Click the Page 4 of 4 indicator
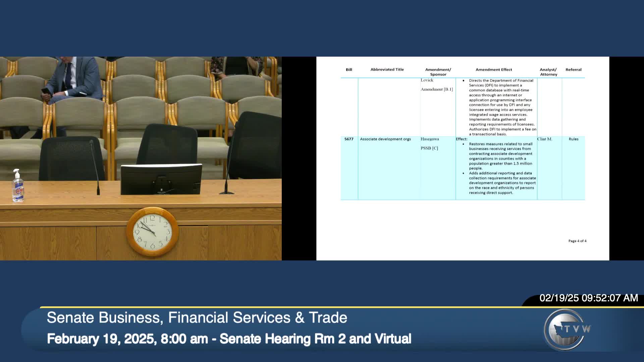Screen dimensions: 644x362 [577, 241]
